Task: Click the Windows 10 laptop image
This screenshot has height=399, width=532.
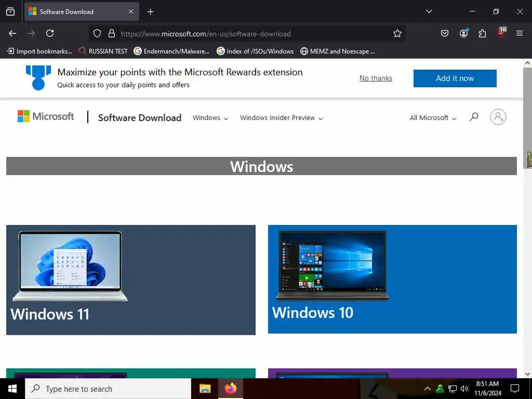Action: click(332, 265)
